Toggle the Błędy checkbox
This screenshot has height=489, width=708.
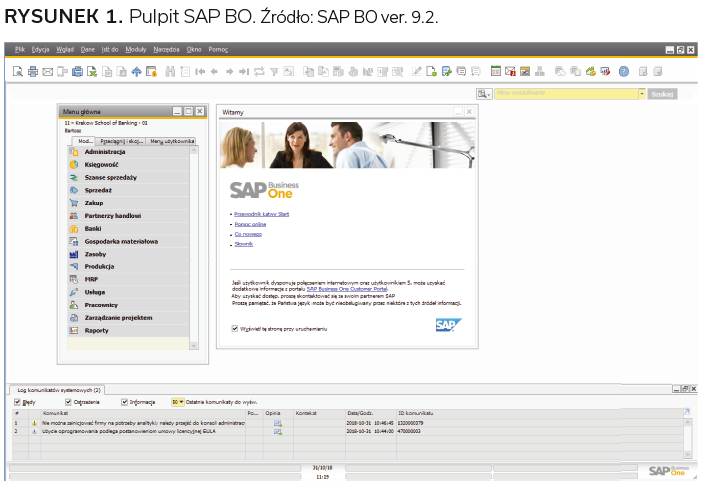18,402
